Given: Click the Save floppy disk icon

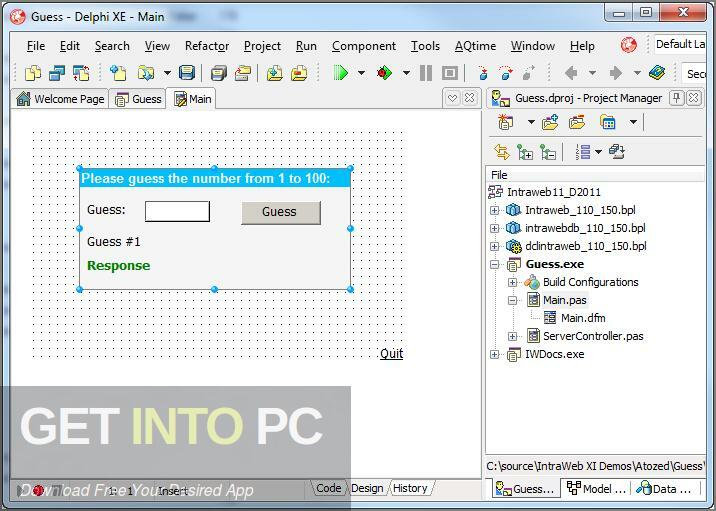Looking at the screenshot, I should (x=187, y=73).
